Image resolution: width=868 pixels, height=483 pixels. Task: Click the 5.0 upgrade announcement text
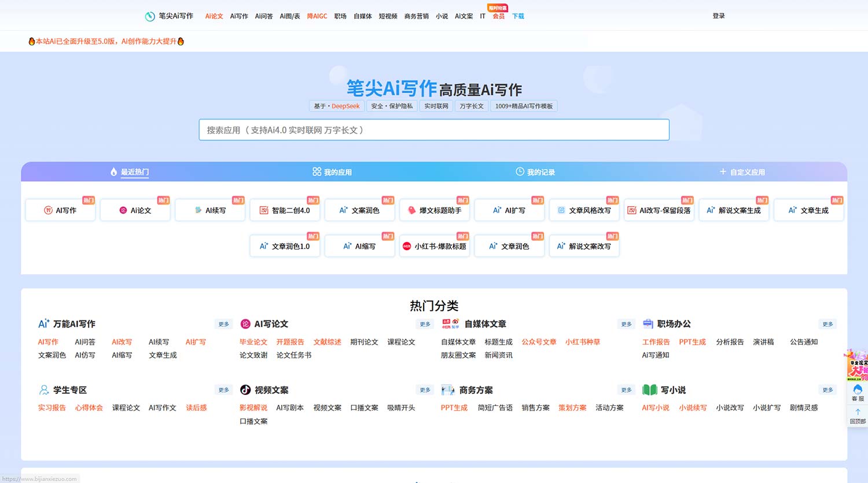pos(106,41)
